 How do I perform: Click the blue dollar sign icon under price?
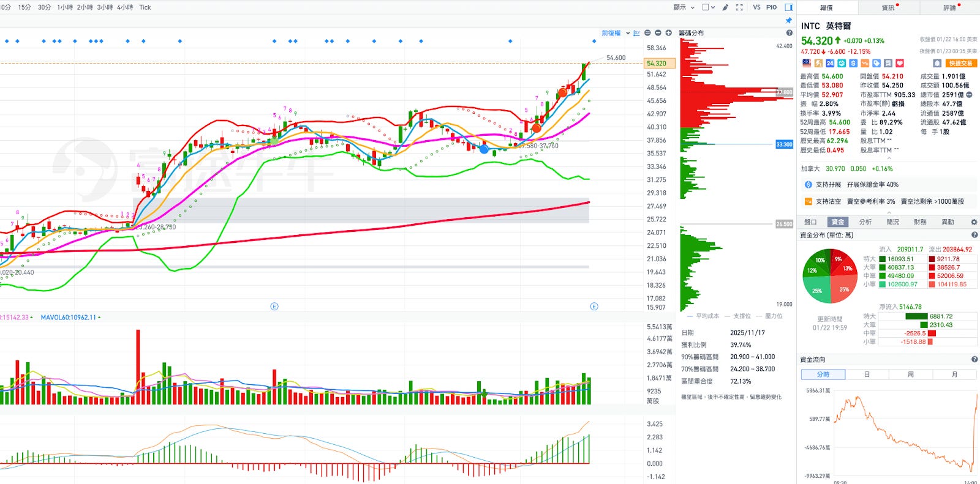(x=853, y=63)
